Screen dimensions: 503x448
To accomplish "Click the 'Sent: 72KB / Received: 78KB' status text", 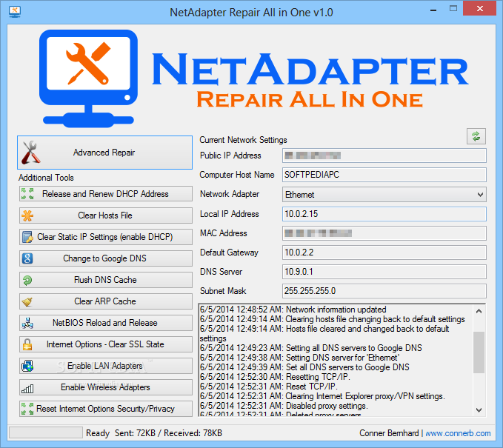I will tap(168, 433).
